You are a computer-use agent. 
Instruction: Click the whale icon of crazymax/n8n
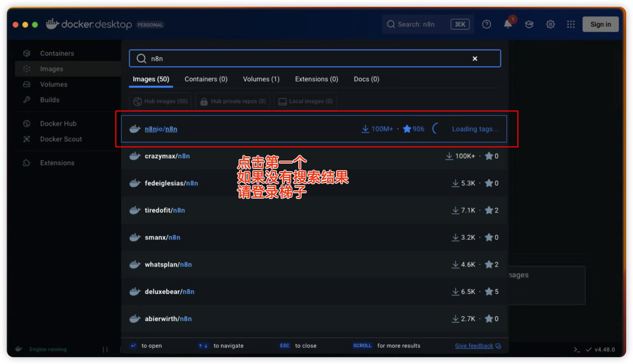[135, 156]
